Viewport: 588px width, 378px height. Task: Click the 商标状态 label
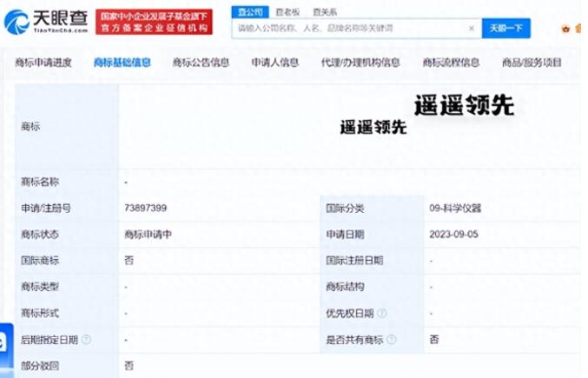(40, 235)
